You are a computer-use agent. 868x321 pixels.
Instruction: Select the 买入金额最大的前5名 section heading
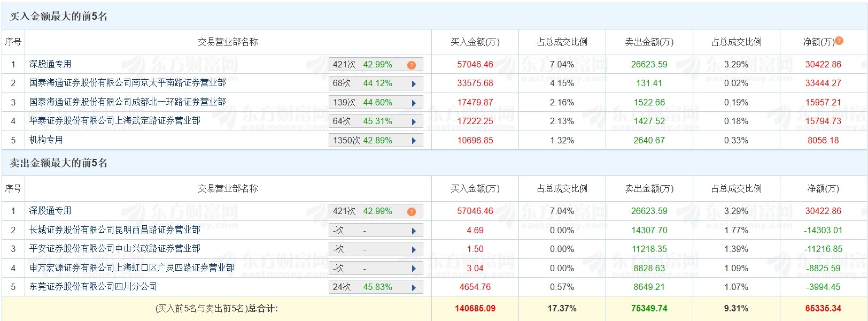59,17
